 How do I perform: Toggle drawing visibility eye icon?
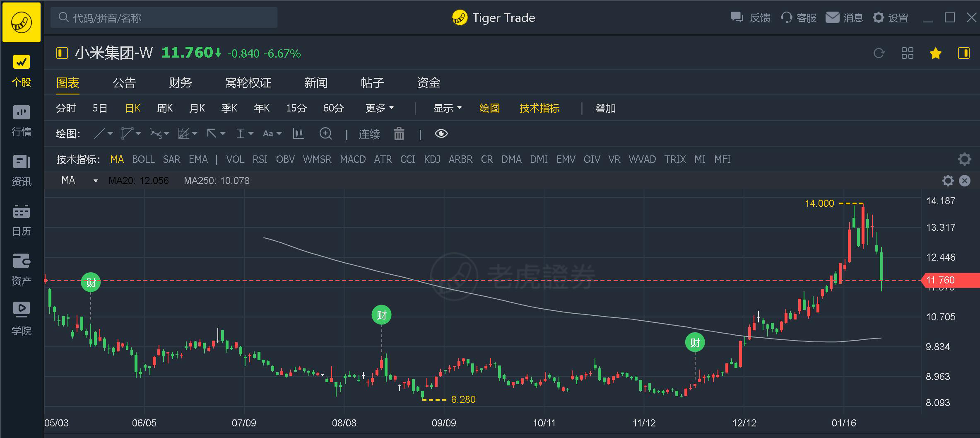tap(441, 133)
